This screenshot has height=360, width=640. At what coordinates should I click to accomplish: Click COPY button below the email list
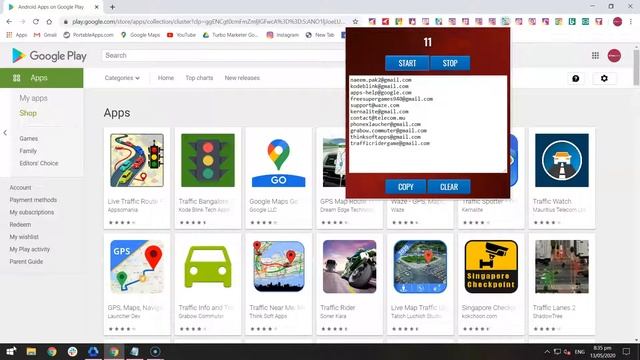[405, 187]
